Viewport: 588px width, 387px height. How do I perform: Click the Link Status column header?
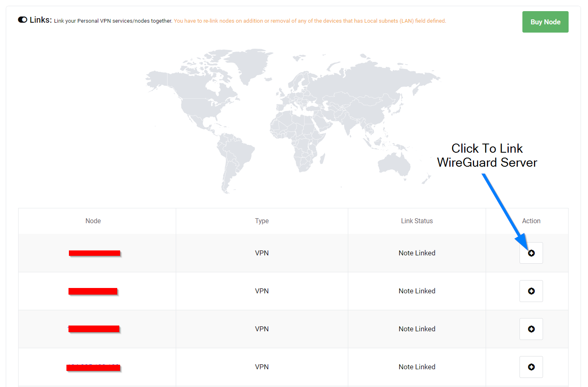coord(417,221)
